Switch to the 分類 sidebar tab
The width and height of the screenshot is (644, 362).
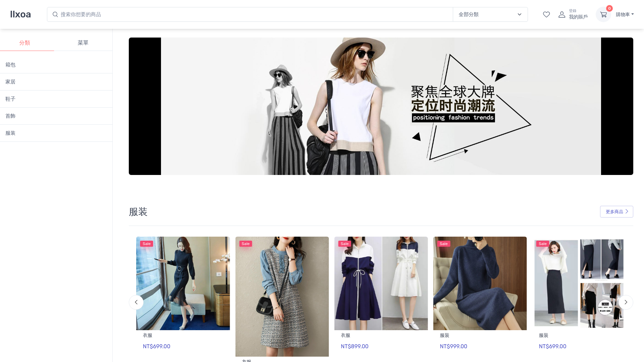click(24, 43)
